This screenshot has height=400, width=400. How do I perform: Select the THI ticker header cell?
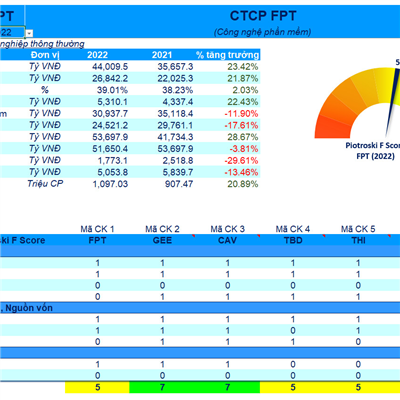358,240
